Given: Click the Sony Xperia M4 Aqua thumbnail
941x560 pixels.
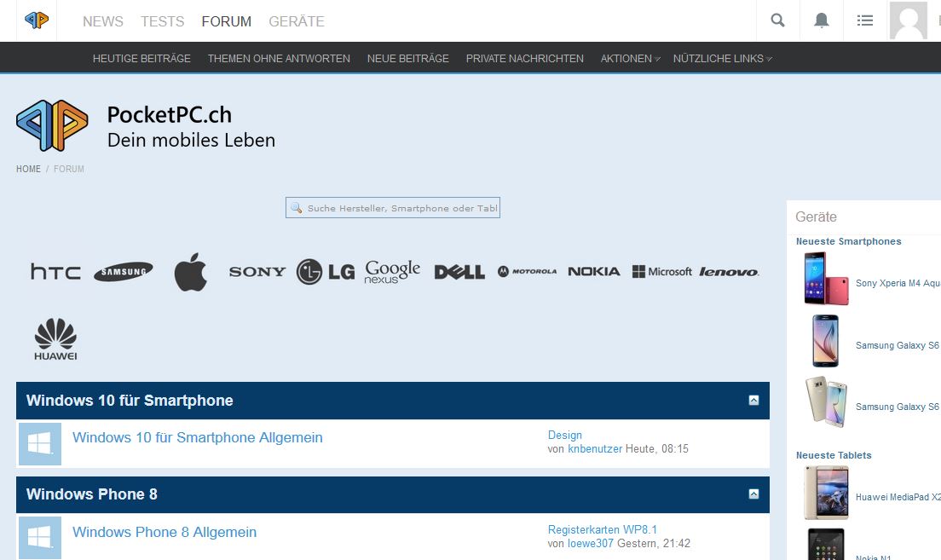Looking at the screenshot, I should point(827,279).
